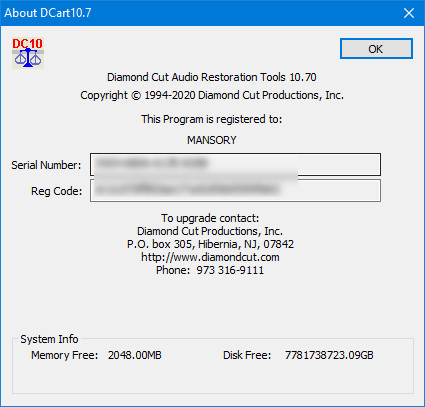Viewport: 425px width, 407px height.
Task: Click the 'Serial Number:' label
Action: pyautogui.click(x=46, y=165)
